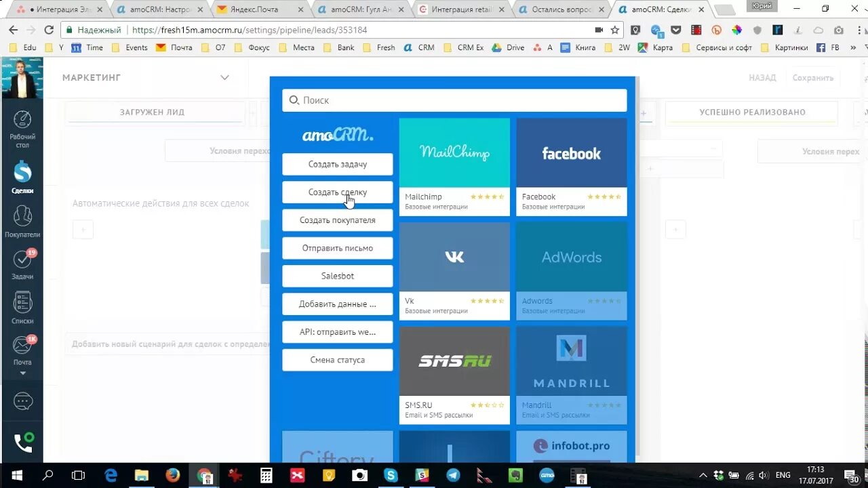Open the Windows Start menu
The height and width of the screenshot is (488, 868).
[x=16, y=475]
